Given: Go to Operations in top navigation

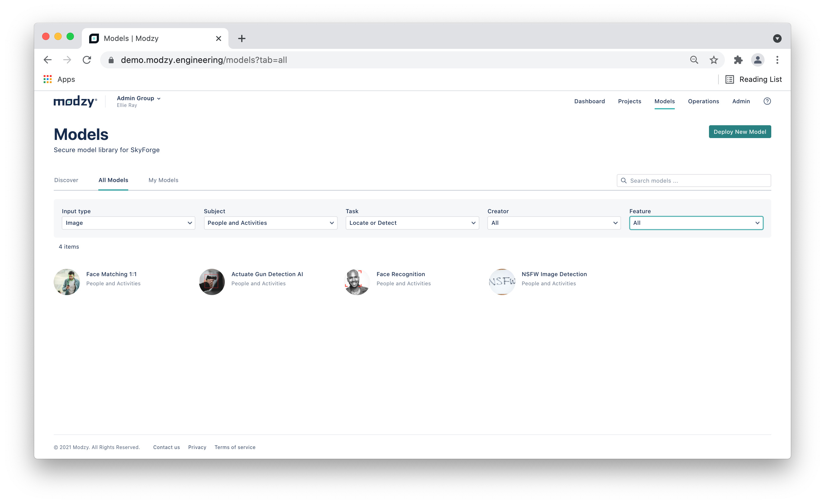Looking at the screenshot, I should click(703, 101).
